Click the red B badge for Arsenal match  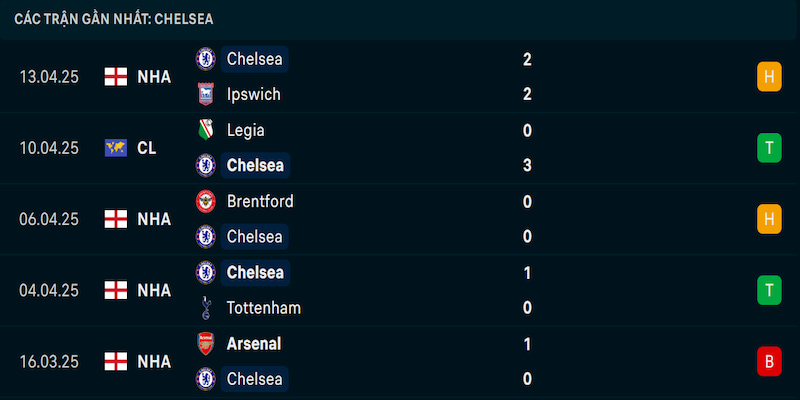[769, 362]
